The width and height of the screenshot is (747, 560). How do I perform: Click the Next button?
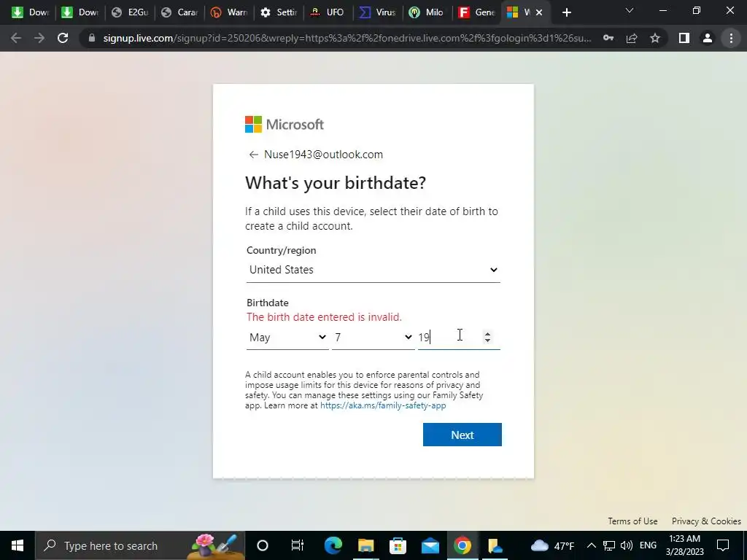(462, 435)
